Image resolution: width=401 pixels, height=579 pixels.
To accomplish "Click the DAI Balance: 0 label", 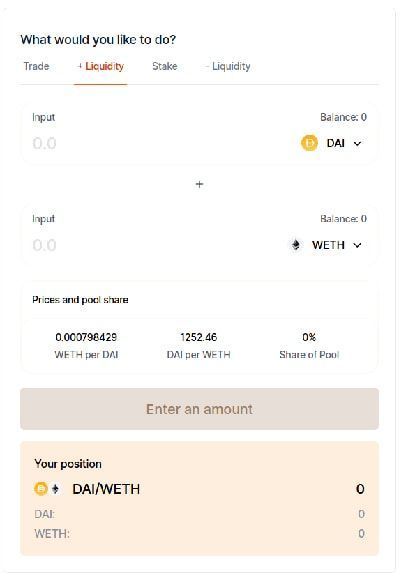I will click(x=343, y=117).
